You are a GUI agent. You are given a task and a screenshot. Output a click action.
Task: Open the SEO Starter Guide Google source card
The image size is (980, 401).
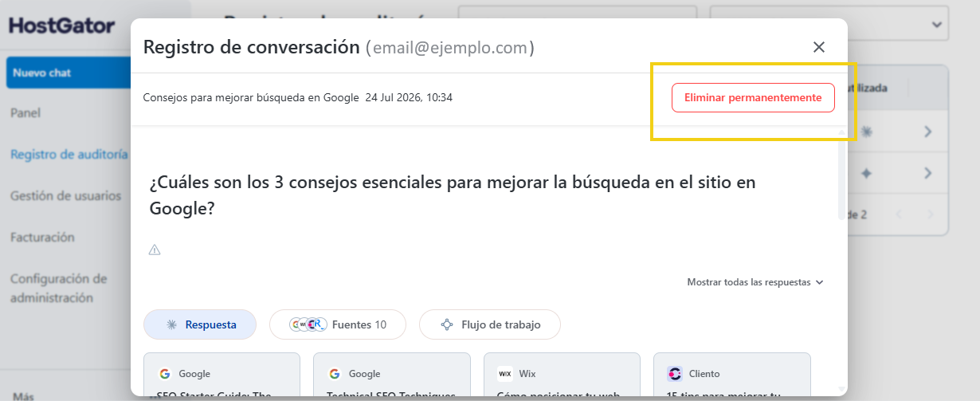[x=221, y=376]
